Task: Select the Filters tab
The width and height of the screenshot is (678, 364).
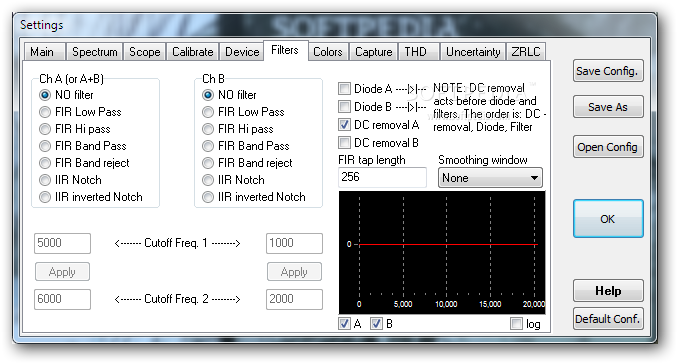Action: click(285, 50)
